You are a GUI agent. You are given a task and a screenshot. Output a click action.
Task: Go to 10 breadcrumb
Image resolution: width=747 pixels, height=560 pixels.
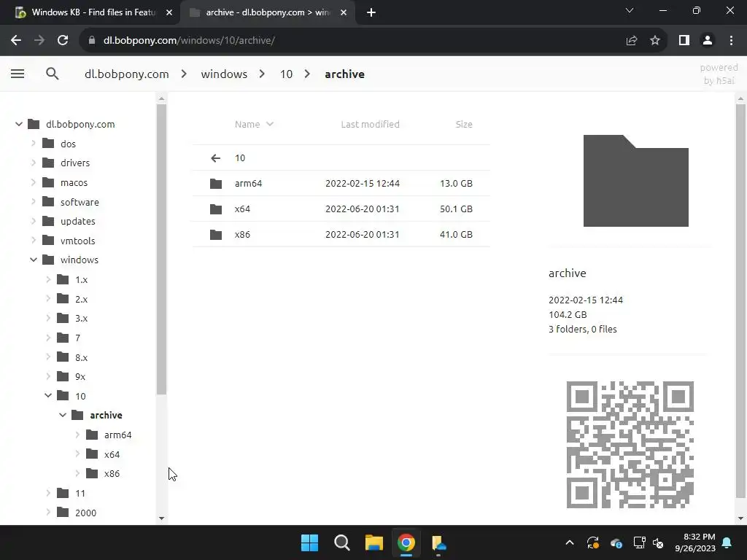point(286,74)
